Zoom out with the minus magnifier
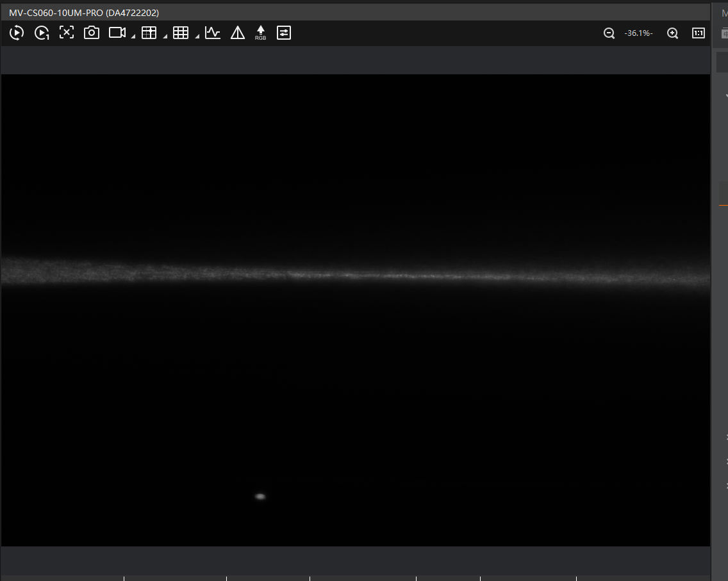The height and width of the screenshot is (581, 728). click(609, 33)
